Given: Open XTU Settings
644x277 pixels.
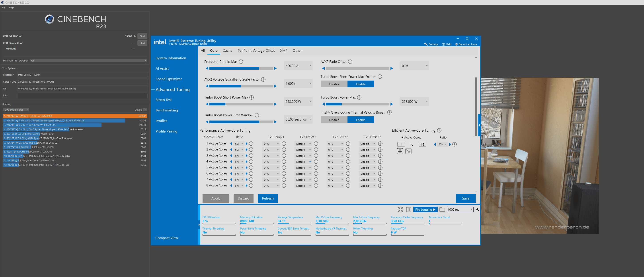Looking at the screenshot, I should point(431,44).
